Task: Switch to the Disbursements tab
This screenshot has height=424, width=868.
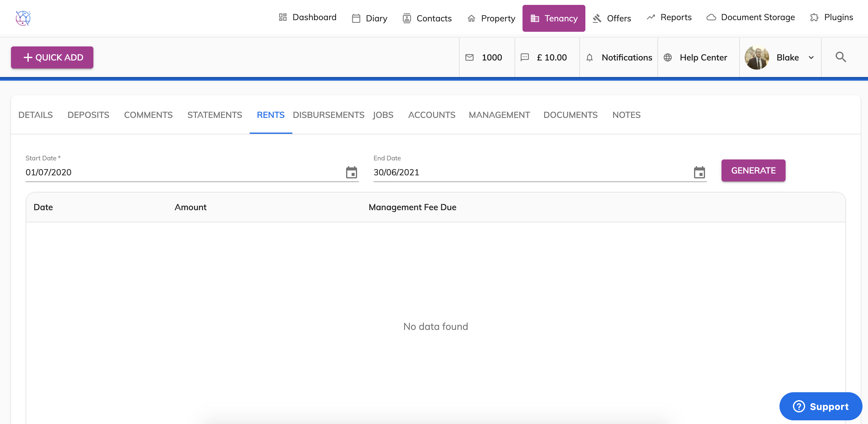Action: pyautogui.click(x=328, y=115)
